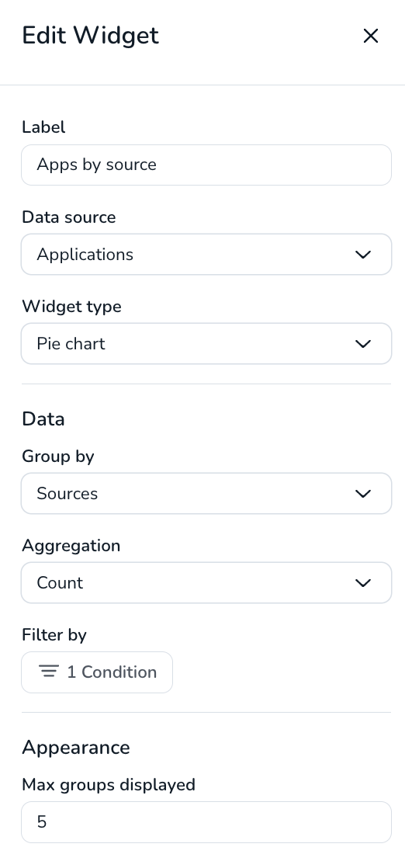Expand the Sources group by dropdown
This screenshot has width=405, height=868.
click(206, 494)
